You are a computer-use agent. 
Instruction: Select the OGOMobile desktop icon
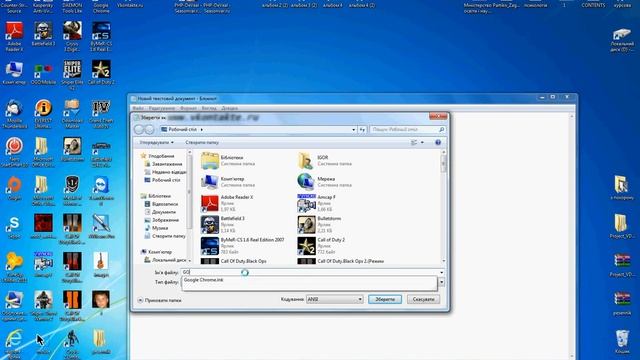43,73
